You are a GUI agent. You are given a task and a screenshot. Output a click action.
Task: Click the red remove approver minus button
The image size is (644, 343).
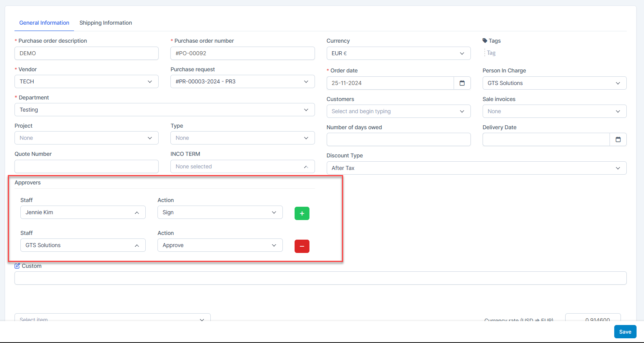pyautogui.click(x=302, y=246)
